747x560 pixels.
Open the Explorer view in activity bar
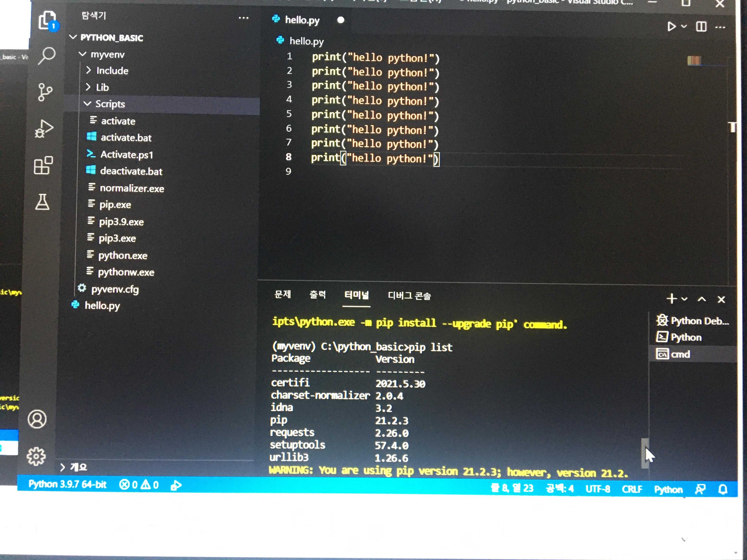pyautogui.click(x=47, y=20)
